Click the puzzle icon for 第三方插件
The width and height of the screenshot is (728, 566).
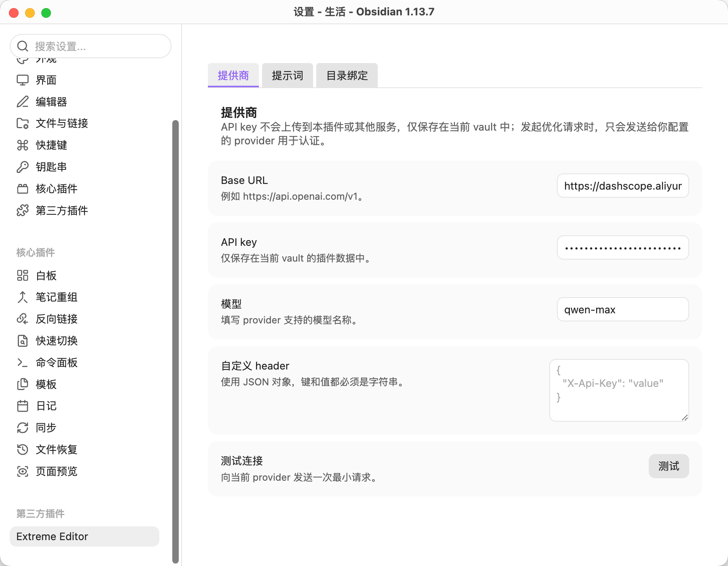pos(23,210)
